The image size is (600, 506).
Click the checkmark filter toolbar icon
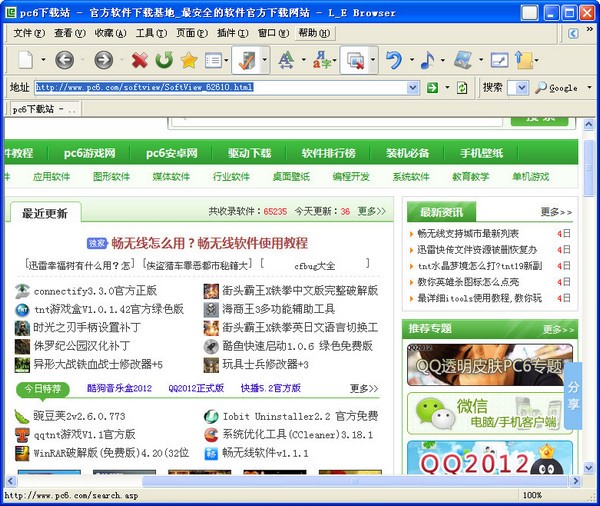coord(246,60)
